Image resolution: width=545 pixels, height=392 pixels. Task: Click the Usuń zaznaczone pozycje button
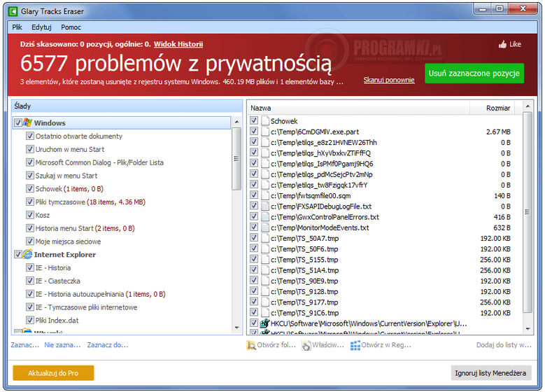coord(474,73)
